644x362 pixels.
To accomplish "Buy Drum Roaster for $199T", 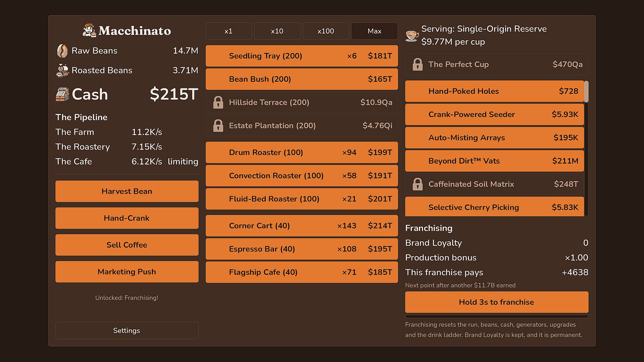I will tap(302, 153).
